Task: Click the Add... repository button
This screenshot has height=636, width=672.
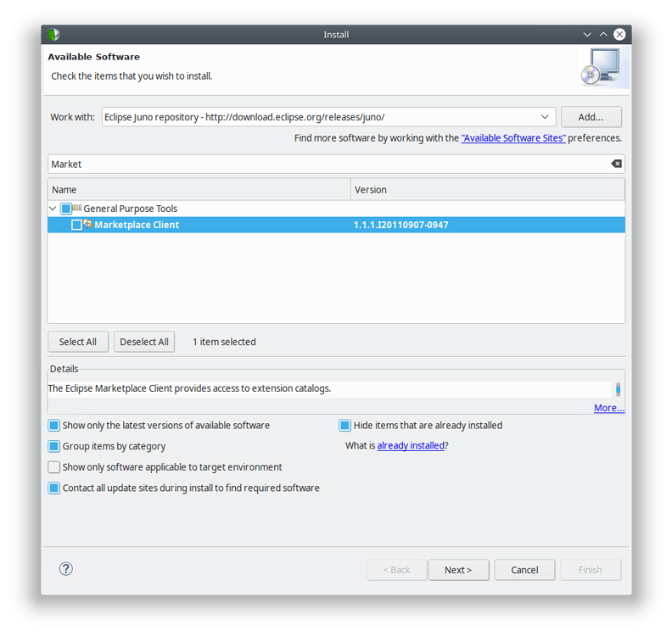Action: pos(591,117)
